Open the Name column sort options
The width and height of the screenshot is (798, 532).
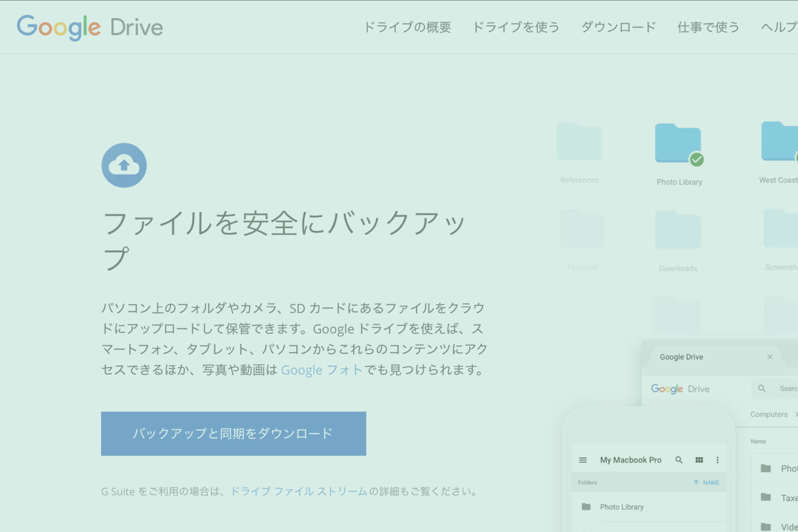tap(759, 441)
